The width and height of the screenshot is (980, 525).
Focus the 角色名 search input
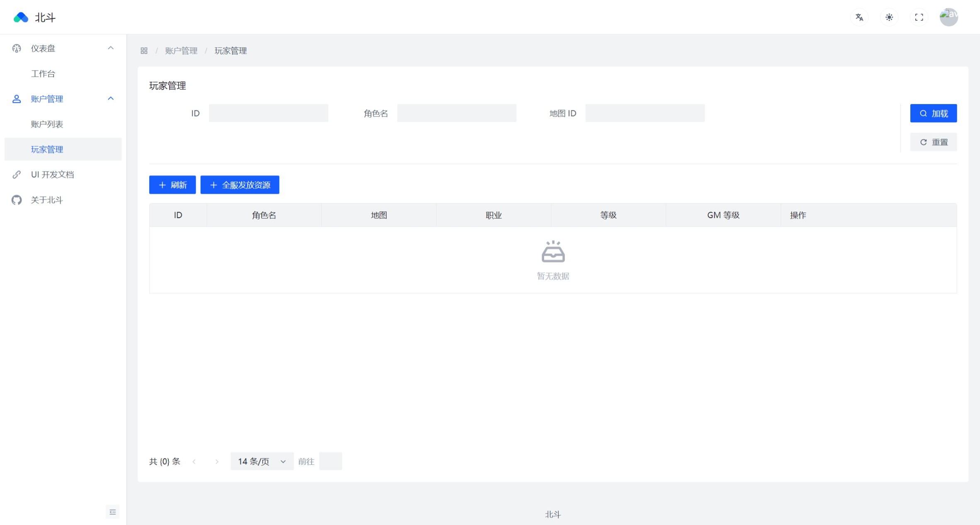[x=457, y=113]
